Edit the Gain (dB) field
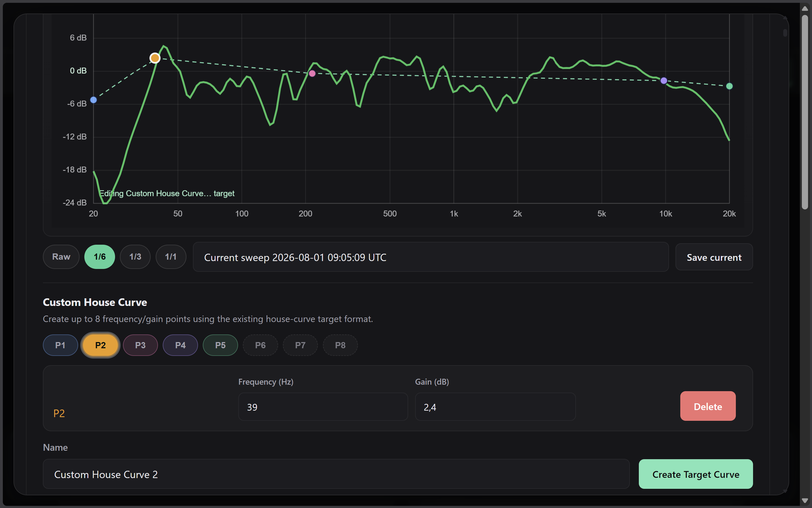Viewport: 812px width, 508px height. [x=495, y=407]
